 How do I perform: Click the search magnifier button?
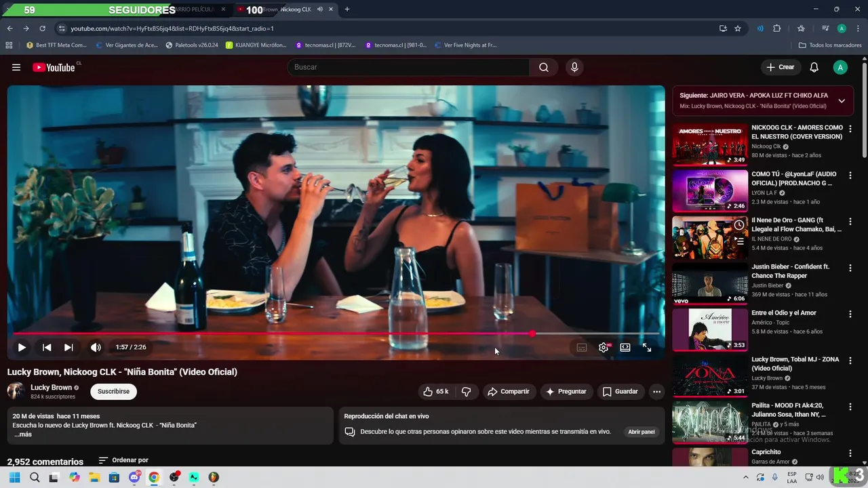coord(544,67)
